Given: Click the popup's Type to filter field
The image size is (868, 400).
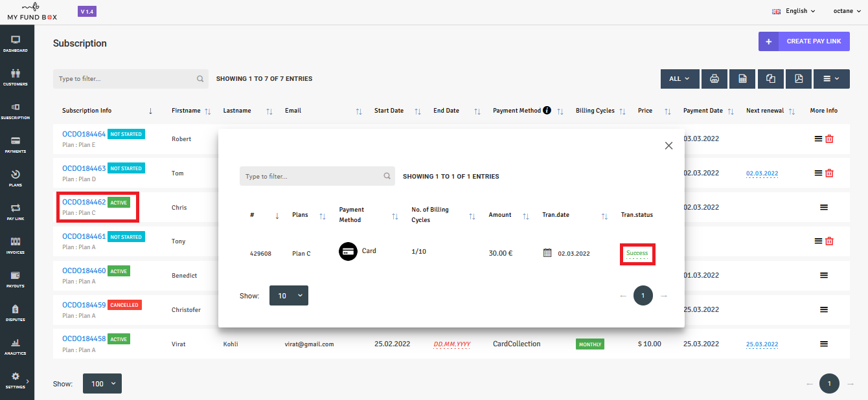Looking at the screenshot, I should 311,176.
